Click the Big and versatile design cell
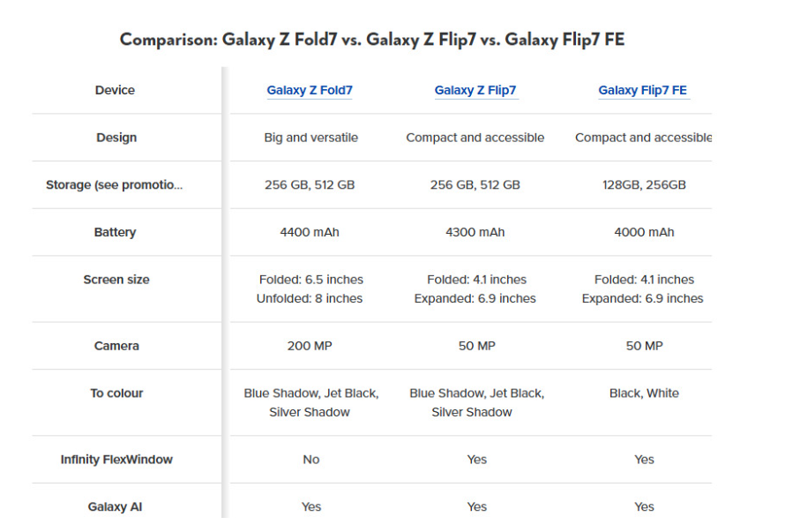This screenshot has height=532, width=800. pyautogui.click(x=310, y=138)
